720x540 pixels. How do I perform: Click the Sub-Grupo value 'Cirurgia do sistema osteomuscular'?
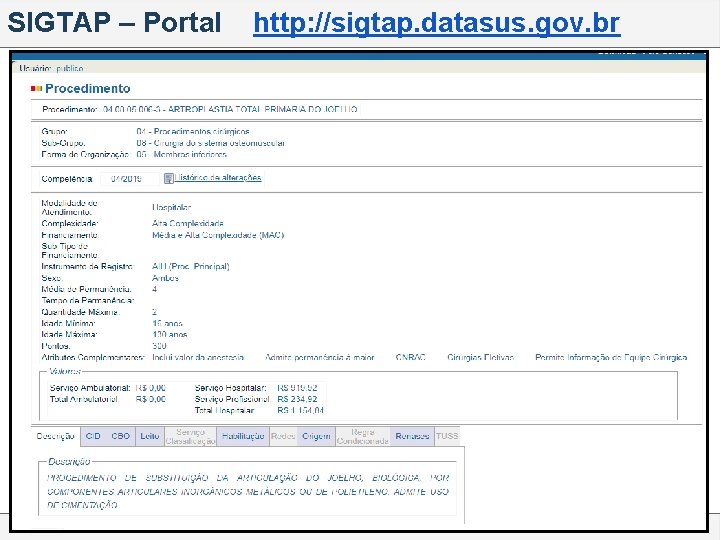(x=219, y=143)
